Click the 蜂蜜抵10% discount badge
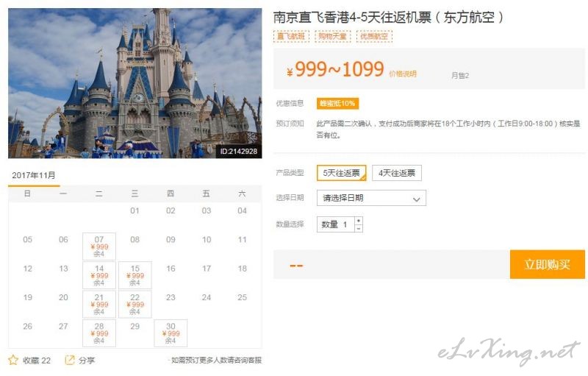Screen dimensions: 588x376 (337, 104)
